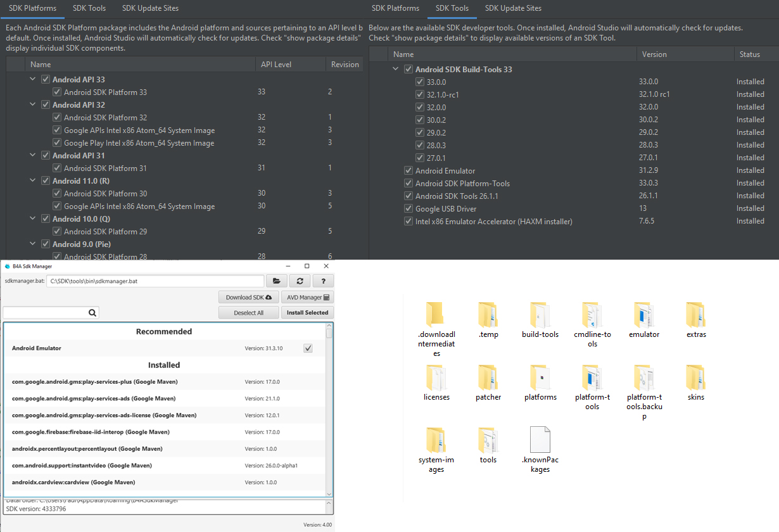Viewport: 779px width, 532px height.
Task: Click the Revision column header
Action: (345, 65)
